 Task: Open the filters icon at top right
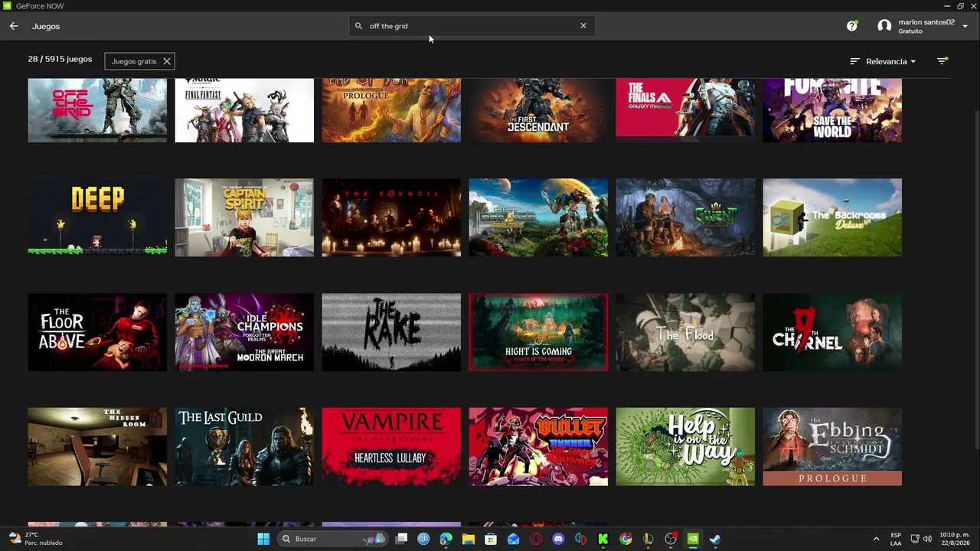pyautogui.click(x=942, y=61)
